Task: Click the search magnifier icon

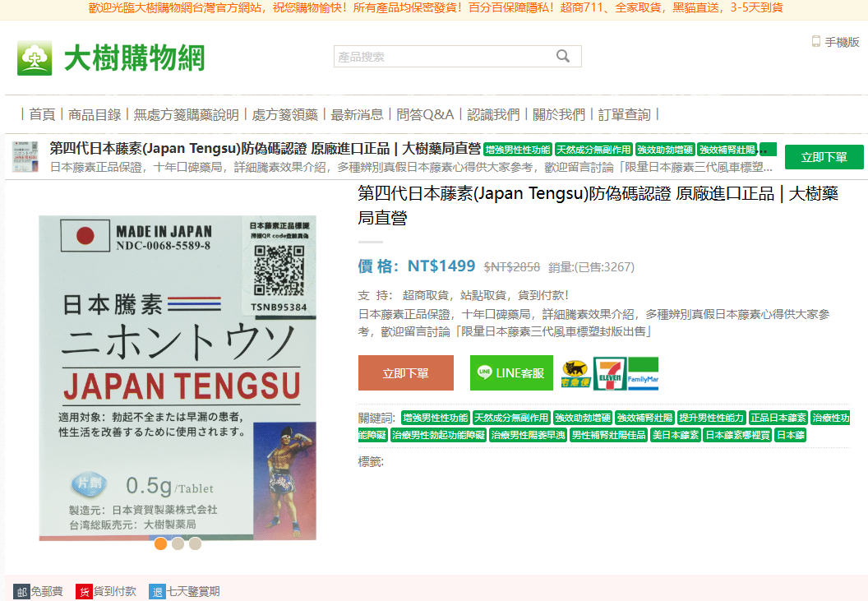Action: coord(563,56)
